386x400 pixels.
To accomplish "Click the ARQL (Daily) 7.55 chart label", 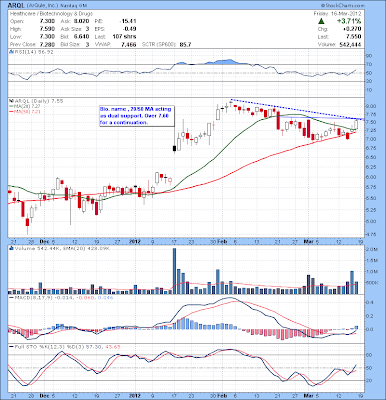I will tap(38, 101).
